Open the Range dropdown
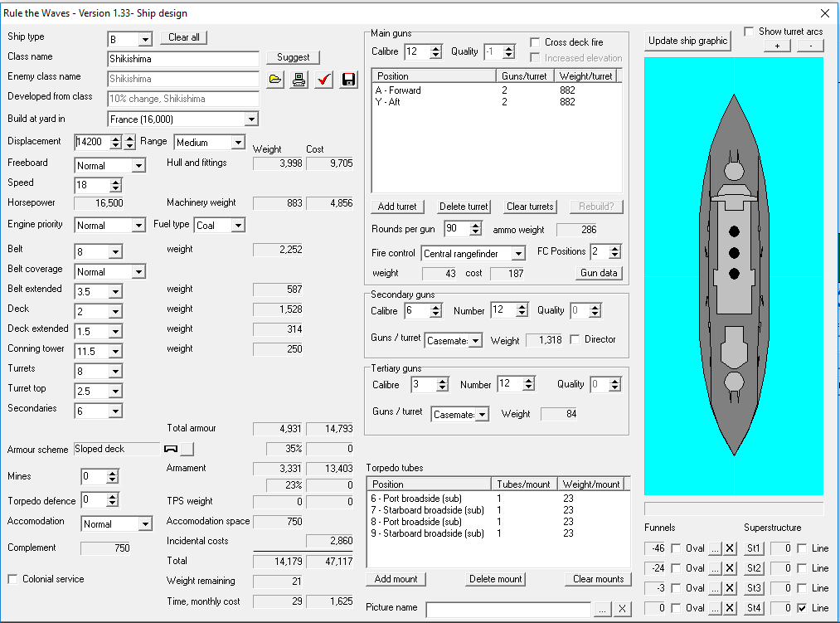 [238, 143]
